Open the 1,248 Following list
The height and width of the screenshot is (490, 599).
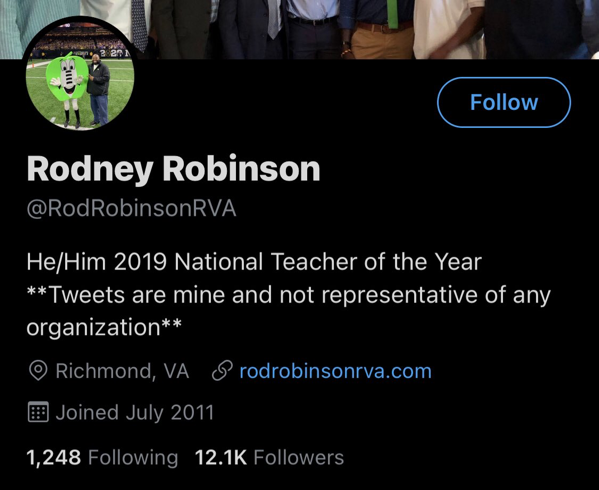pos(102,458)
